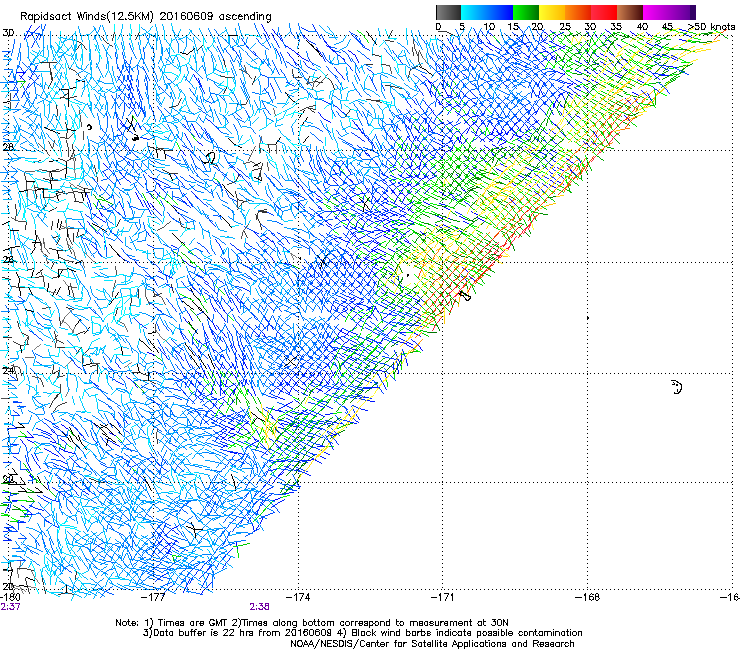Click the brown 35-40 knots color segment
Image resolution: width=740 pixels, height=650 pixels.
click(630, 12)
